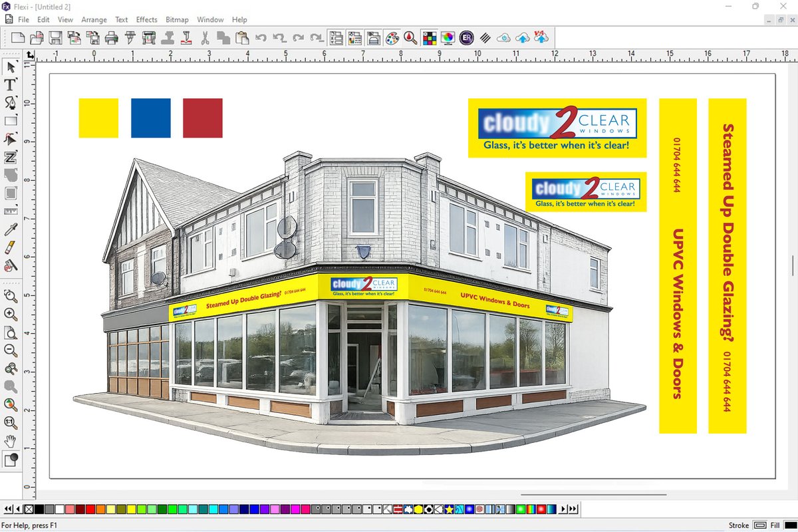Click the Cut scissors icon
The image size is (798, 532).
pos(205,37)
